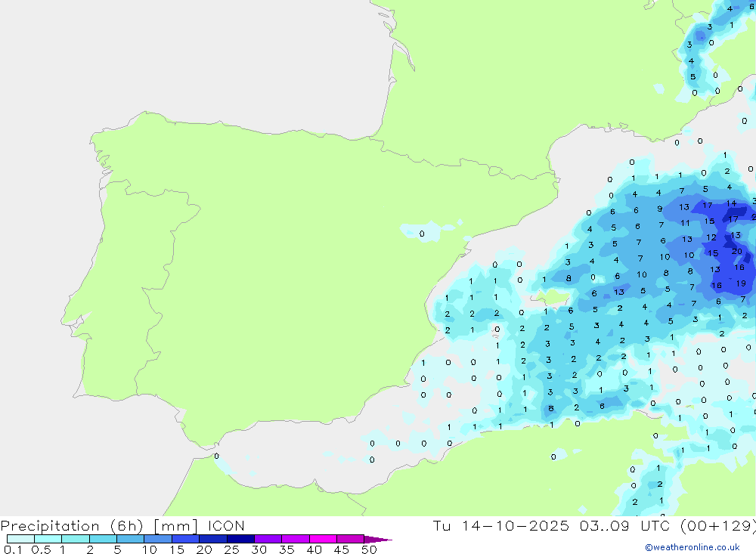This screenshot has width=756, height=554.
Task: Pick the legend swatch between 20 and 25
Action: [212, 539]
